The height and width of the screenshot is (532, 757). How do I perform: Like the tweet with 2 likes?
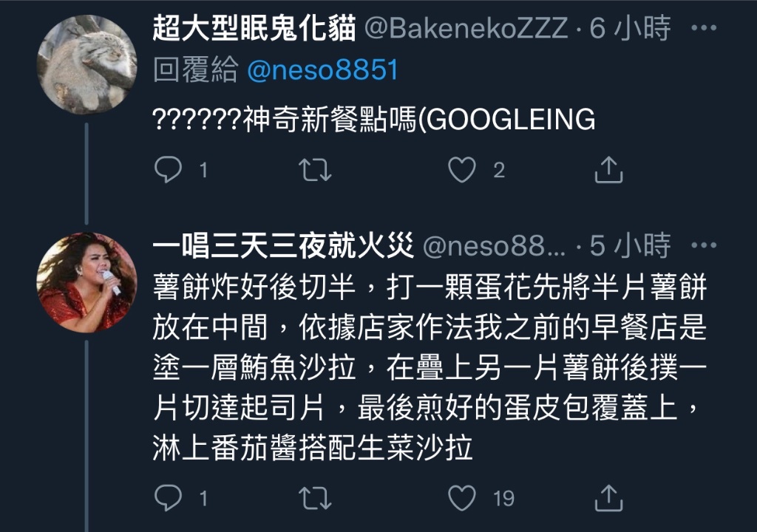(462, 170)
